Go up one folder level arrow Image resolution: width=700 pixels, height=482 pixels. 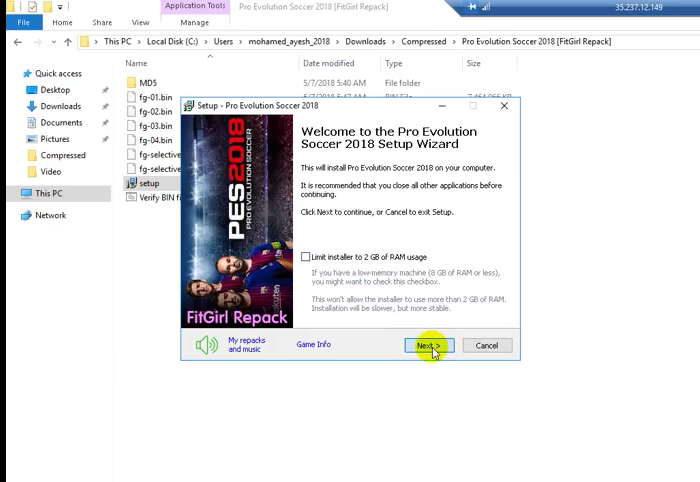(x=68, y=42)
